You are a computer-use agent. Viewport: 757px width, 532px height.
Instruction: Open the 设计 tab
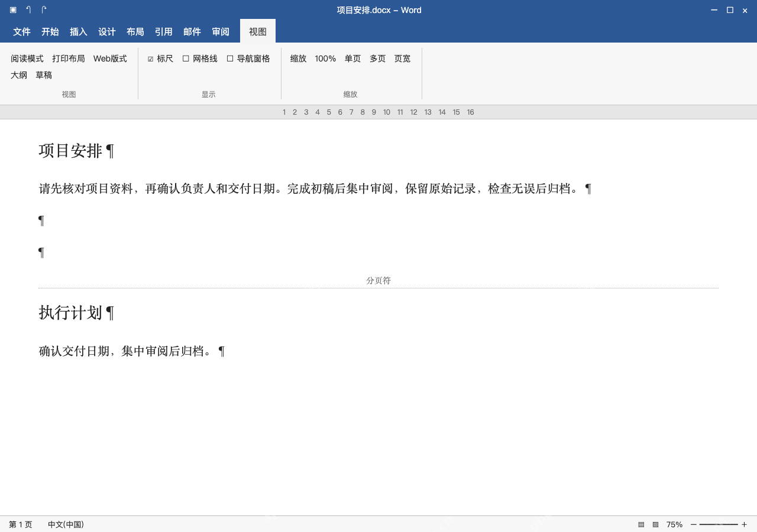click(x=107, y=32)
